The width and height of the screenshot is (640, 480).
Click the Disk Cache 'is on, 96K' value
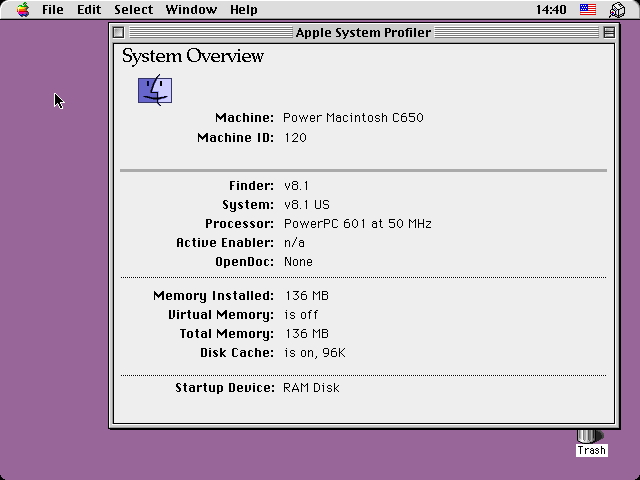coord(315,353)
